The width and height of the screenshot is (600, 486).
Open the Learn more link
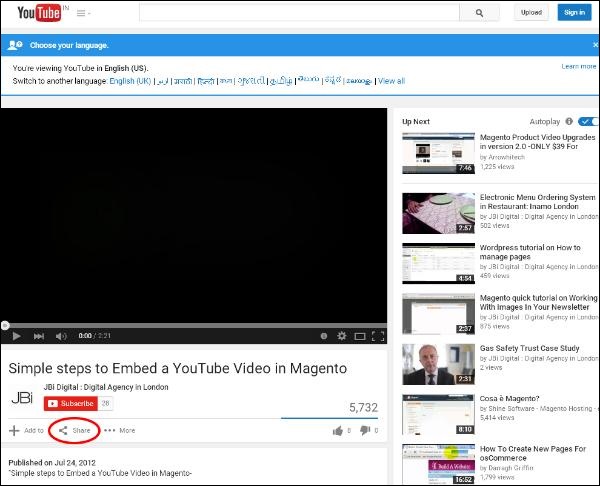pos(579,67)
